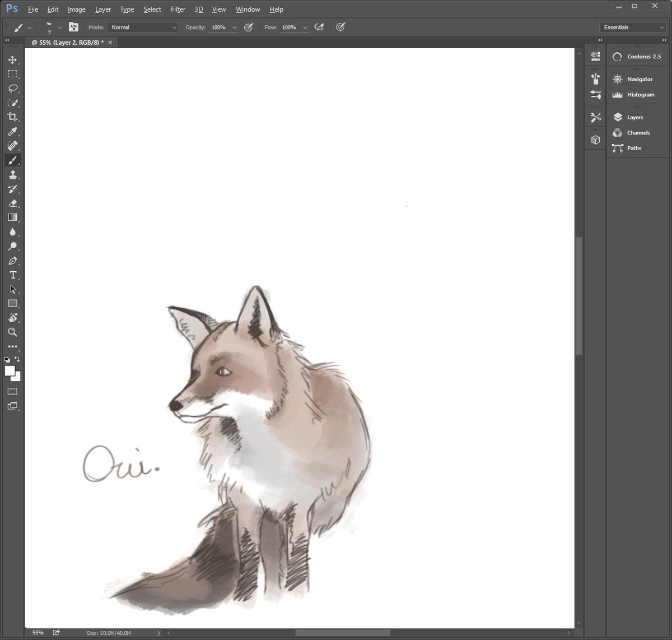This screenshot has height=640, width=672.
Task: Open the Filter menu
Action: click(178, 10)
